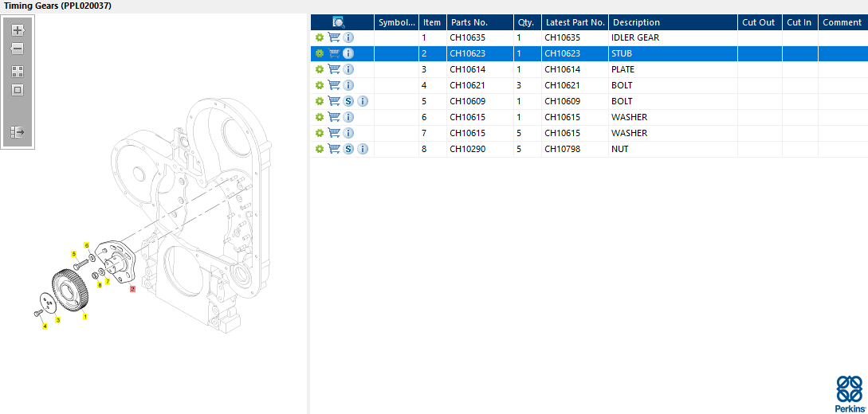This screenshot has height=414, width=868.
Task: Click the Perkins logo
Action: click(848, 393)
